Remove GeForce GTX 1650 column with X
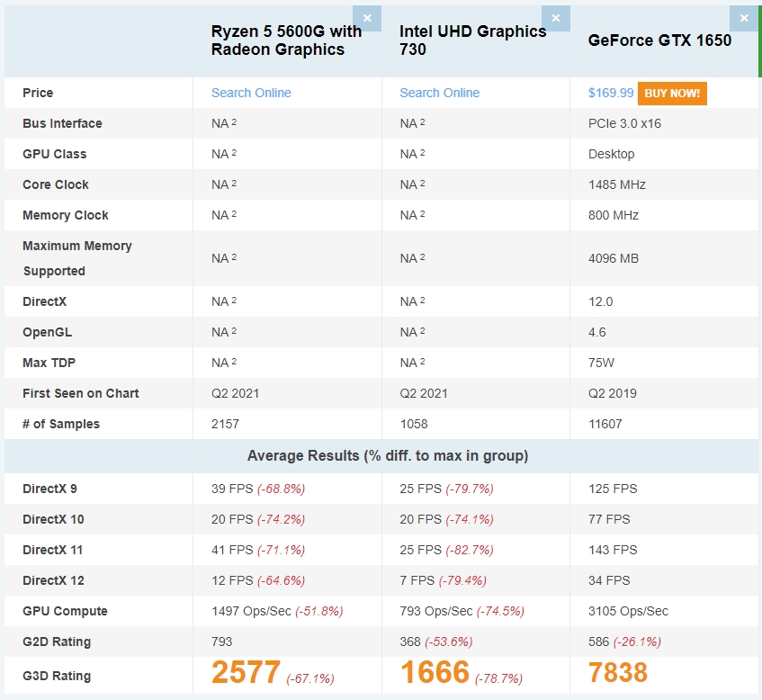The width and height of the screenshot is (762, 700). tap(743, 19)
